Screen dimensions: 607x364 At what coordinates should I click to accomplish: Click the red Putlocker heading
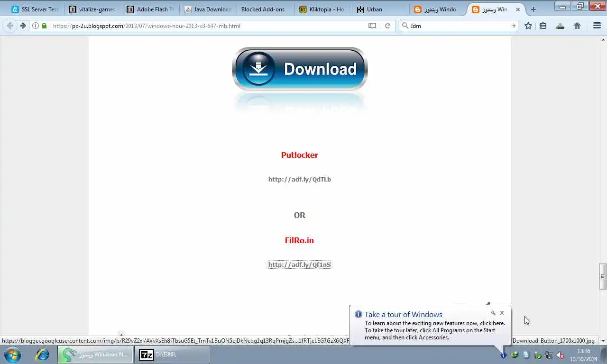(x=300, y=155)
